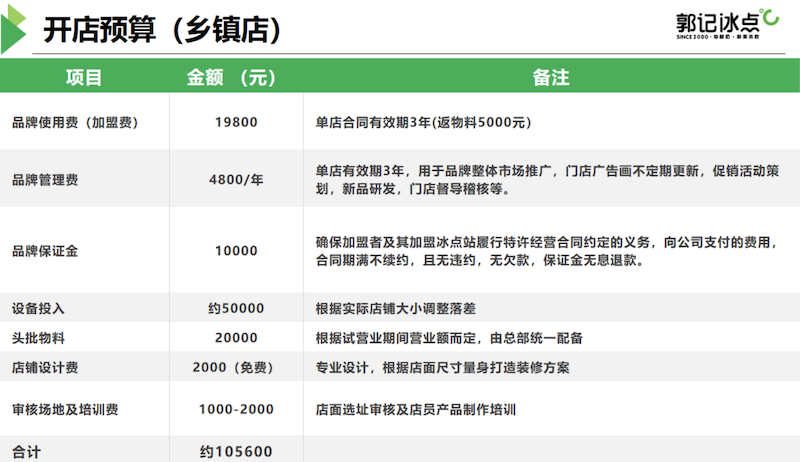The image size is (800, 462).
Task: Click the note 根据实际店铺大小调整落差
Action: (x=395, y=309)
